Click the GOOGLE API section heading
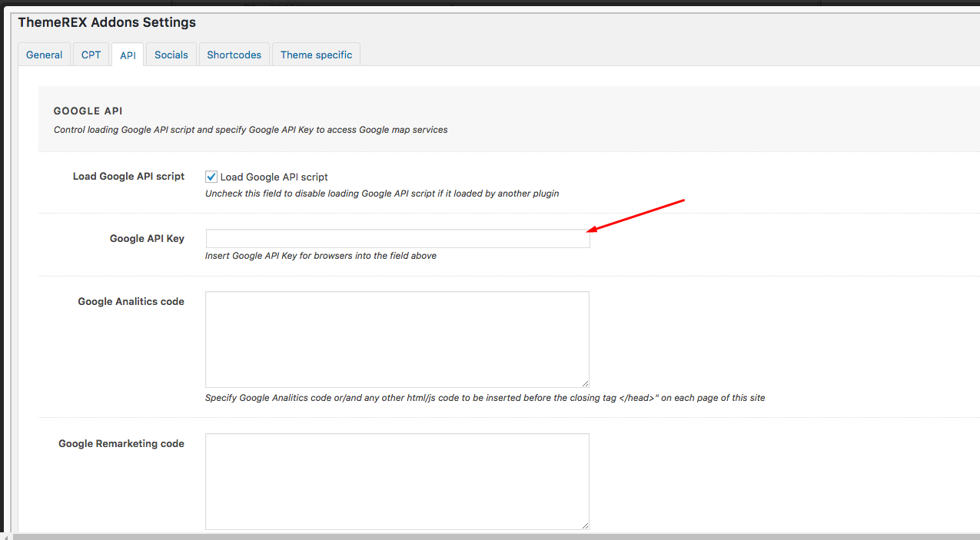This screenshot has width=980, height=540. pyautogui.click(x=88, y=111)
